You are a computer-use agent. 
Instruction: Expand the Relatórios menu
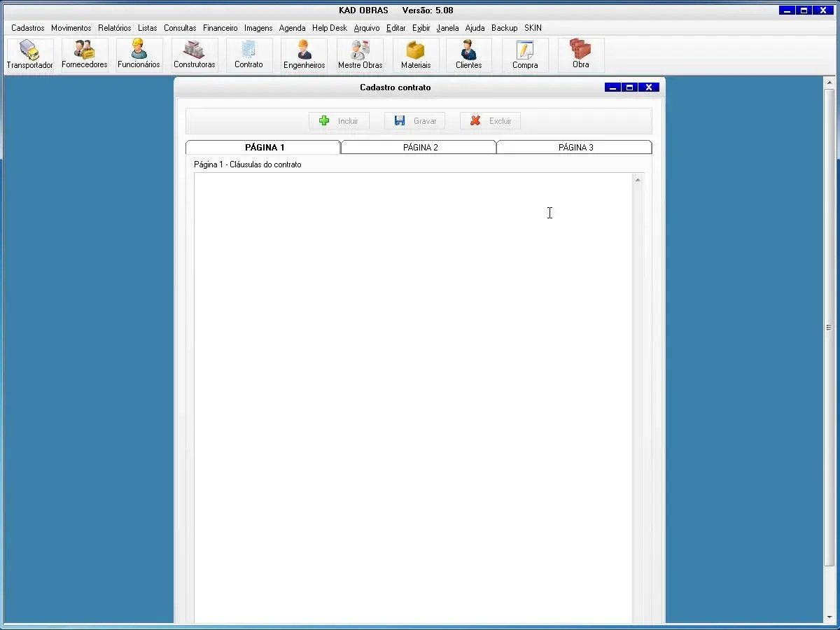pyautogui.click(x=114, y=28)
